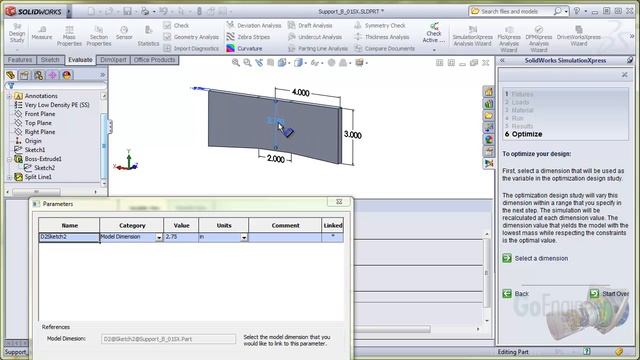Open Import Diagnostics

pos(191,48)
